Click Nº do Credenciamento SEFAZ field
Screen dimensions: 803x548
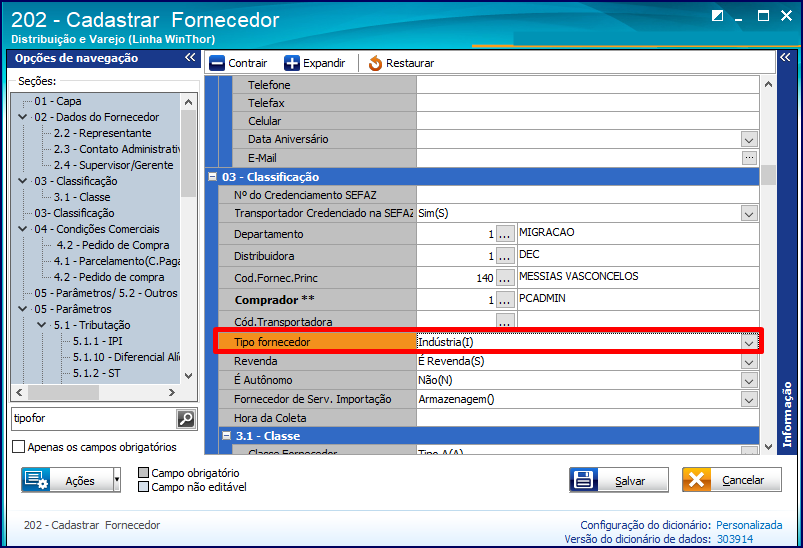587,195
